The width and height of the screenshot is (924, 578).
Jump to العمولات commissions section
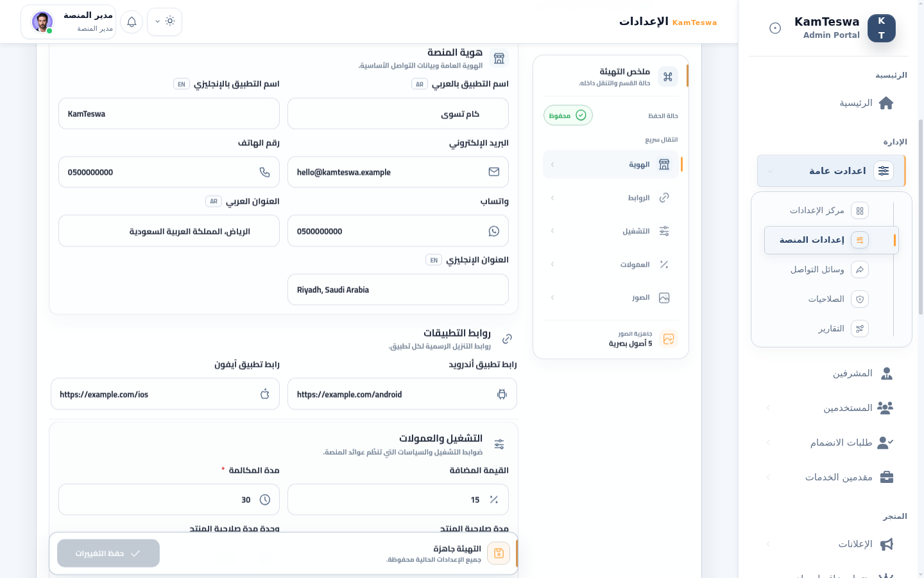pos(611,265)
